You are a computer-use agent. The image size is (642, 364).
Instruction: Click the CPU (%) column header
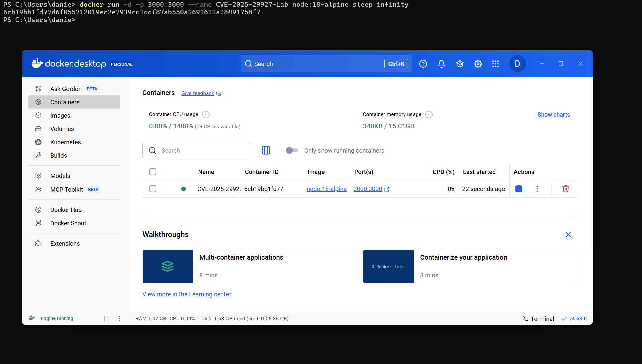click(443, 172)
